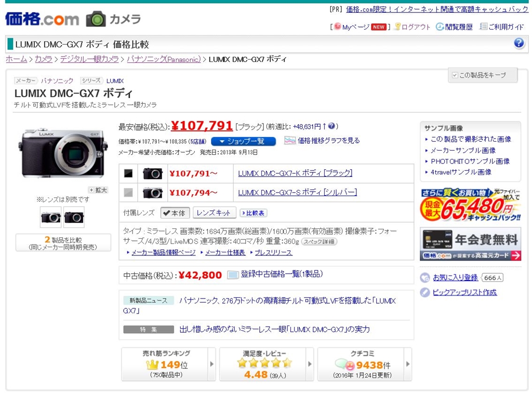Viewport: 532px width, 393px height.
Task: Open the Myページ link
Action: click(355, 27)
